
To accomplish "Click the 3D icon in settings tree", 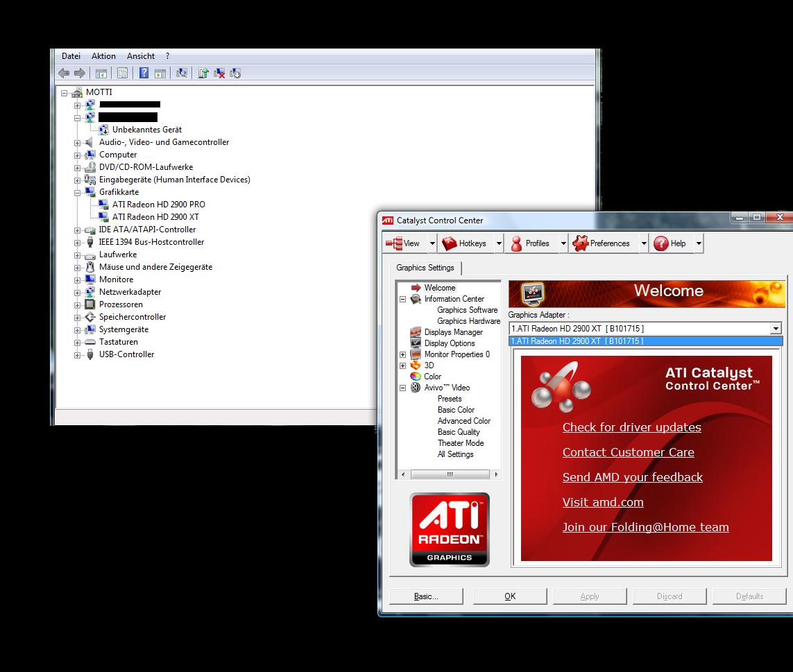I will pos(416,365).
